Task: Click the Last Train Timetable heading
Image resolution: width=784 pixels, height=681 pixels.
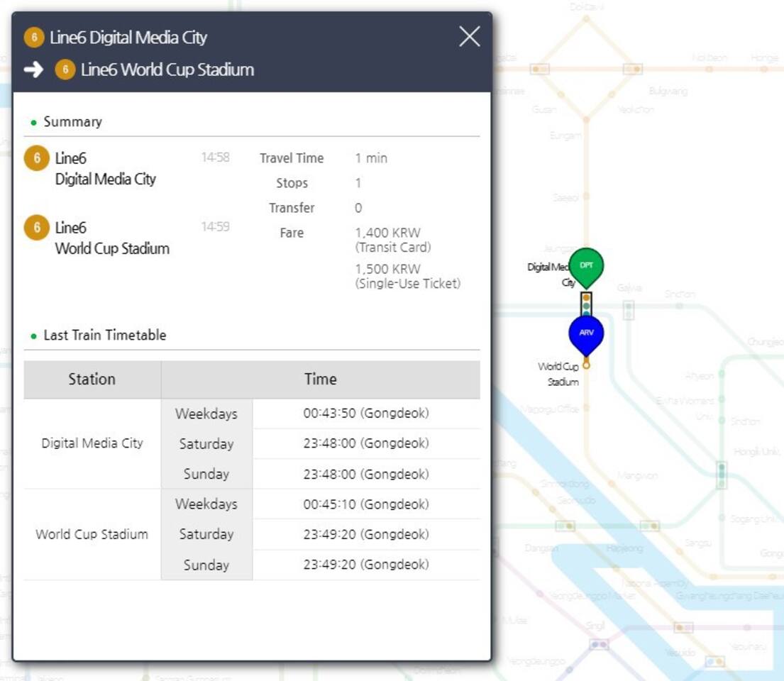Action: click(x=104, y=336)
